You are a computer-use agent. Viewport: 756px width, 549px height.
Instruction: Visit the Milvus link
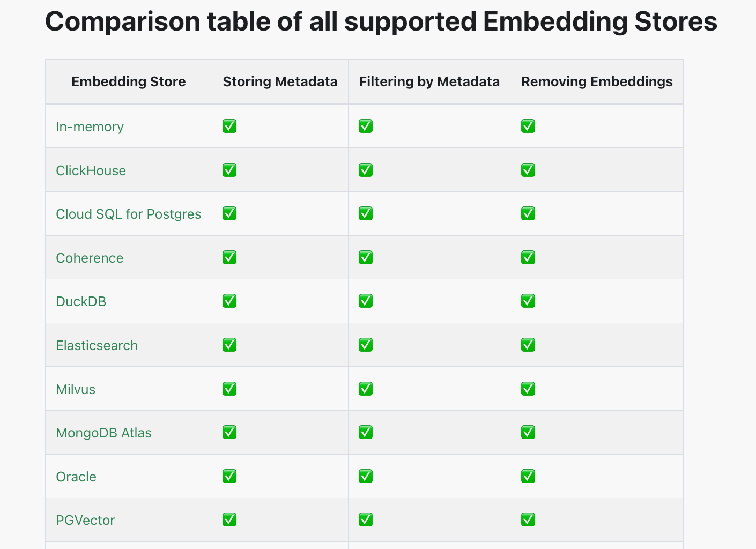(x=76, y=389)
